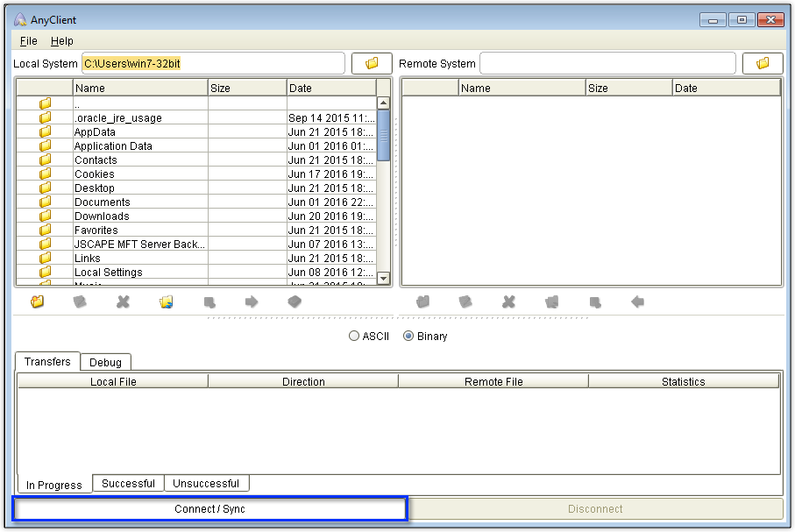Click the AnyClient logo in title bar
This screenshot has height=532, width=795.
coord(20,20)
